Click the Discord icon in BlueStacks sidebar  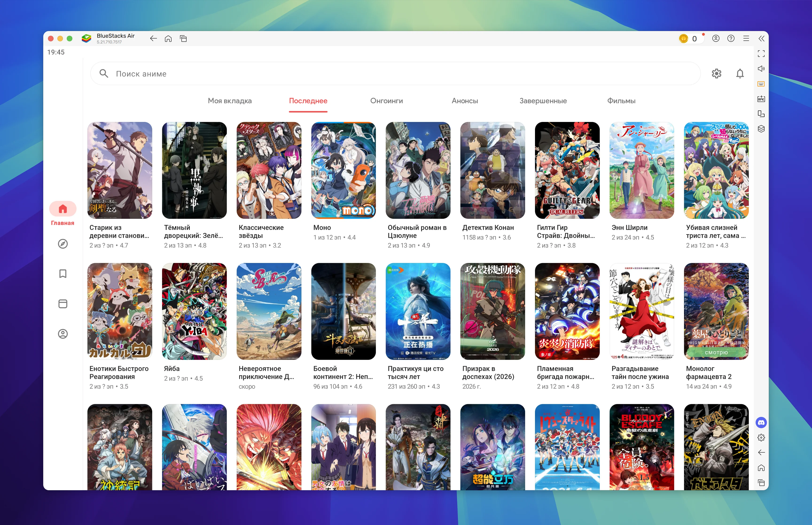pos(761,423)
